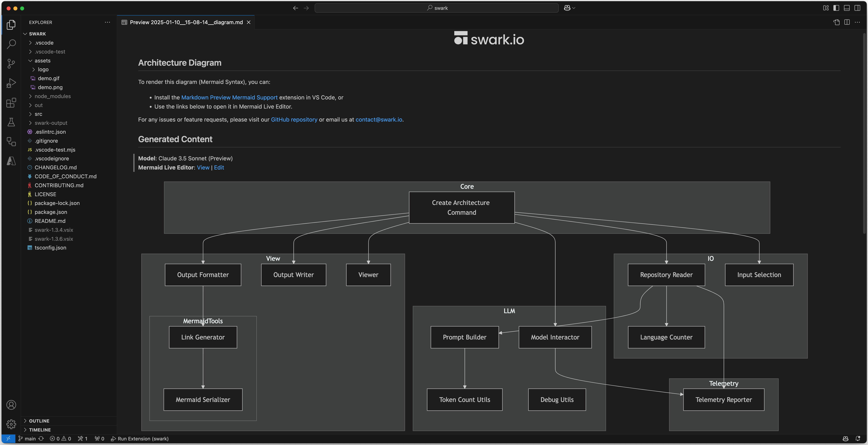Toggle the Primary Side Bar
The image size is (868, 445).
tap(836, 8)
